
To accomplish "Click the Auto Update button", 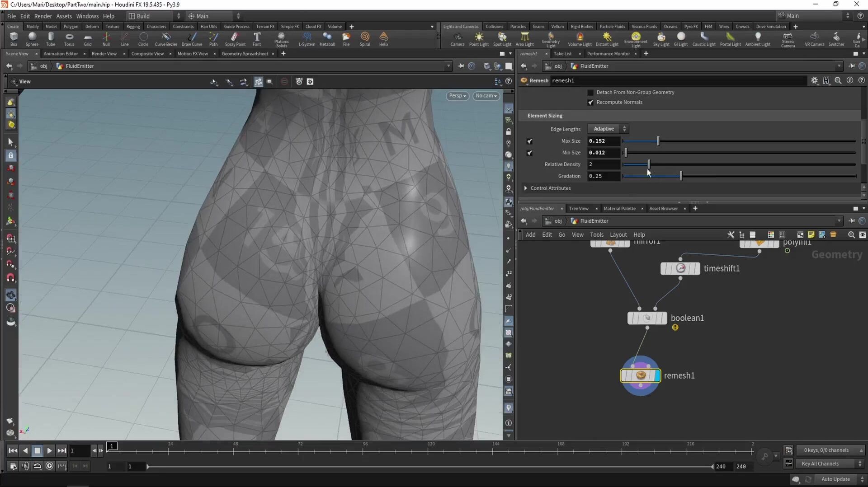I will [x=835, y=479].
